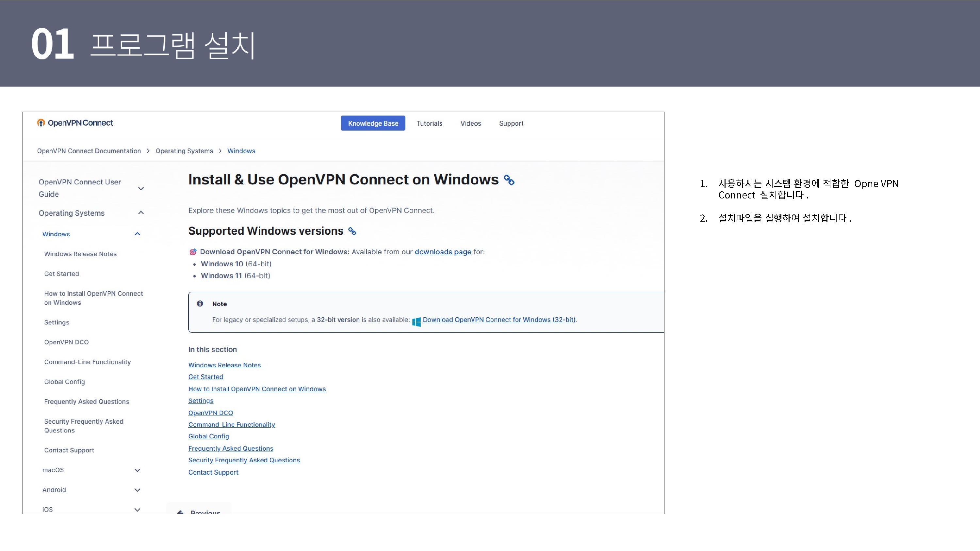Open Contact Support link in section list

[x=213, y=472]
